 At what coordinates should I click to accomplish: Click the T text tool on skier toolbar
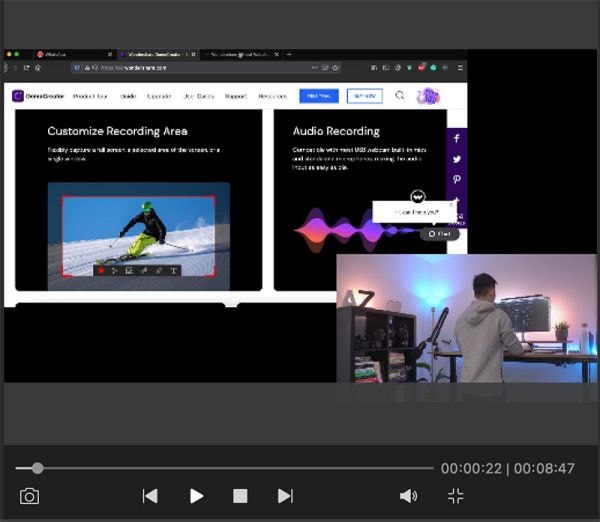[x=173, y=271]
